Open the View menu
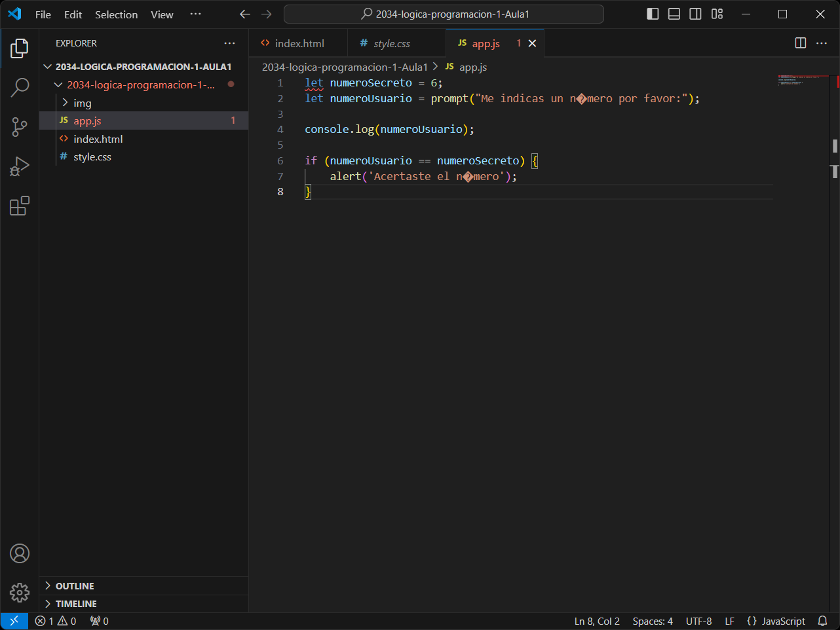Viewport: 840px width, 630px height. [x=162, y=14]
